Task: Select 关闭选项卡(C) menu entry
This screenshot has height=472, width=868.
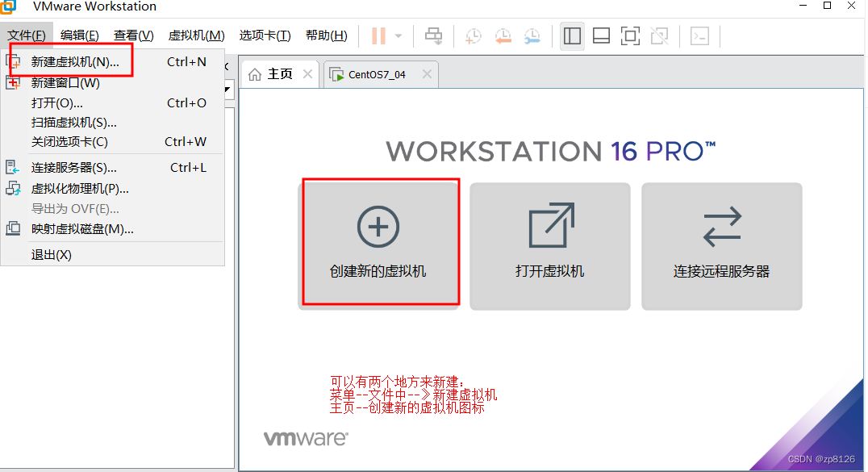Action: 113,142
